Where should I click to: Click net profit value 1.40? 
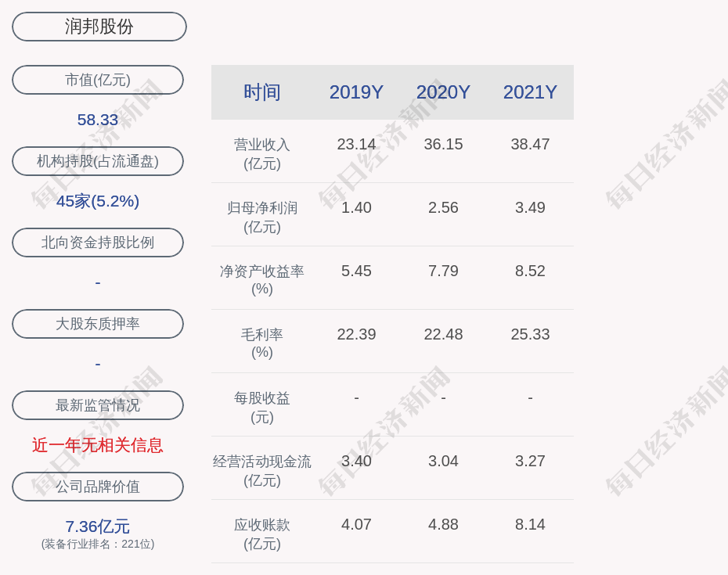click(357, 207)
